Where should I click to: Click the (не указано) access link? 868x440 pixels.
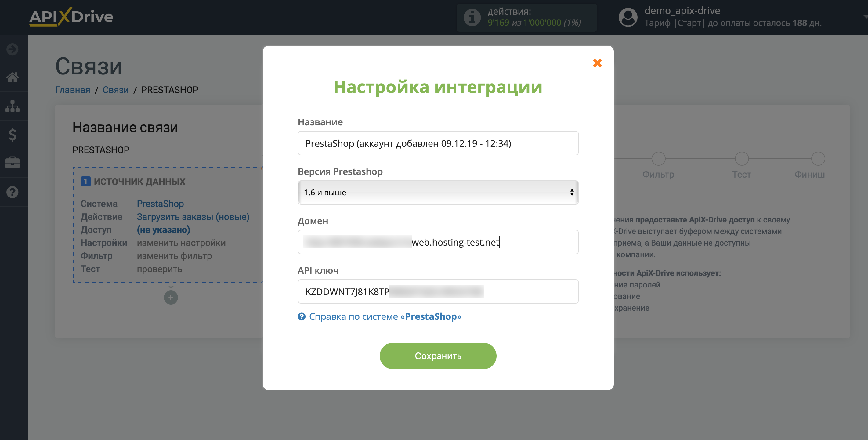(163, 230)
